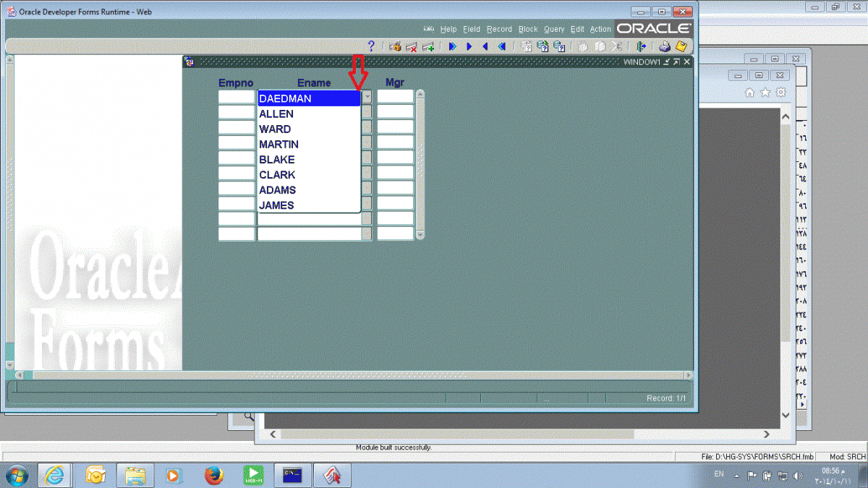
Task: Click the scissors cut icon in toolbar
Action: point(616,46)
